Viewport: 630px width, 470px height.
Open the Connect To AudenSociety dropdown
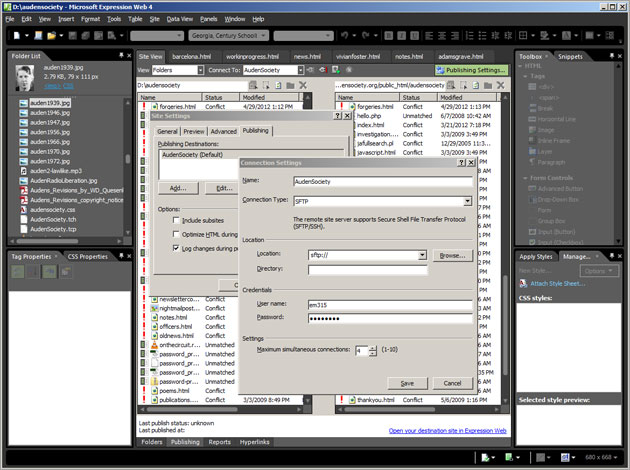[x=301, y=70]
